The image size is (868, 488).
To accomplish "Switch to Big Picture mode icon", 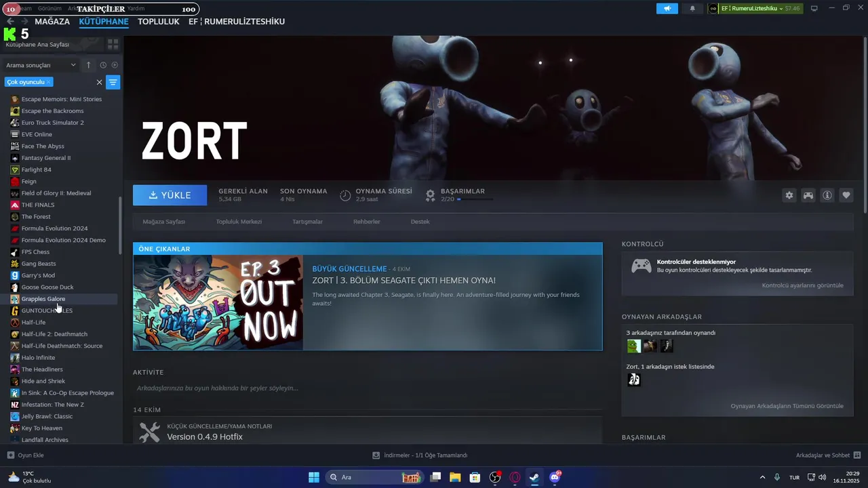I will tap(814, 8).
